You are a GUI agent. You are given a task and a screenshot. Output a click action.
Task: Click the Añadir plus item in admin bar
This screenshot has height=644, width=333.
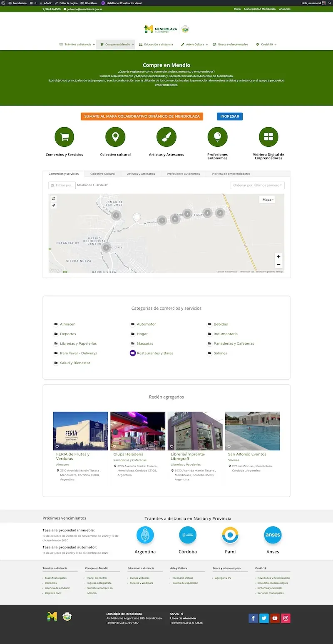(x=45, y=3)
